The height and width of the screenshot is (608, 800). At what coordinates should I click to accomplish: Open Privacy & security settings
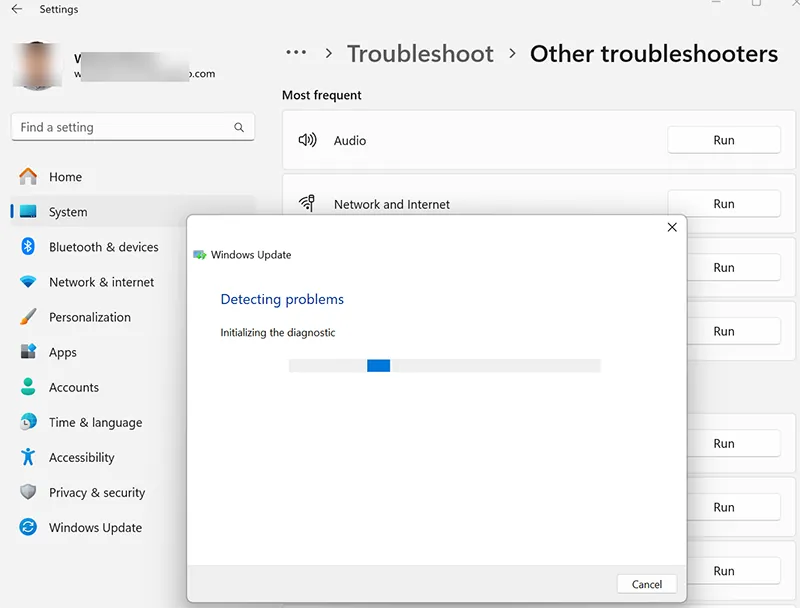pyautogui.click(x=98, y=493)
